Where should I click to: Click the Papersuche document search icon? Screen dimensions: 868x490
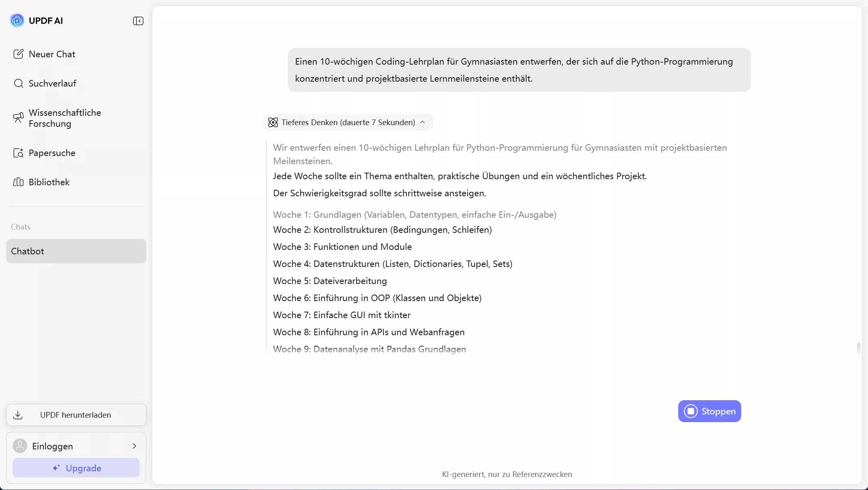click(x=18, y=153)
